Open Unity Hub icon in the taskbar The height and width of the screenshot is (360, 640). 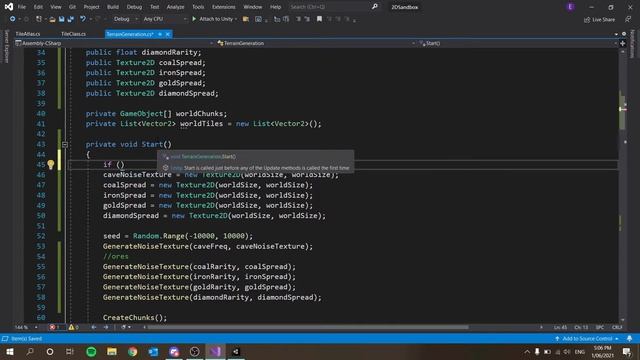tap(236, 351)
